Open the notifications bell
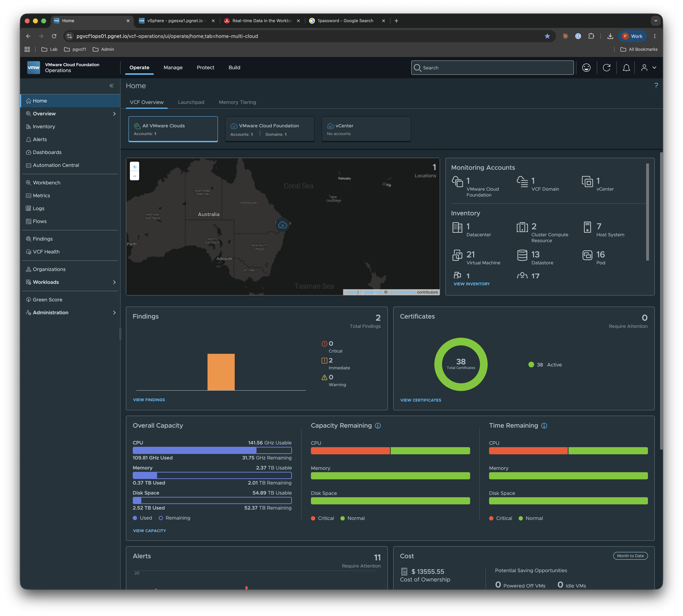The width and height of the screenshot is (683, 616). [626, 68]
